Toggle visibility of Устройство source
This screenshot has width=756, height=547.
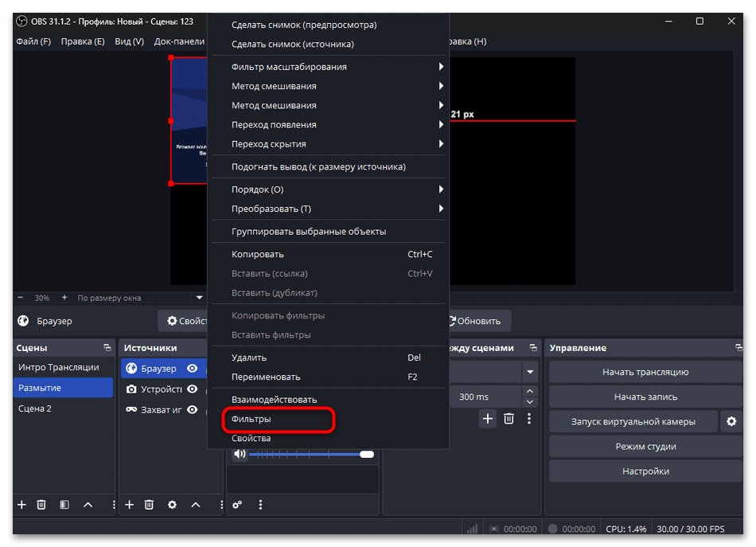coord(192,389)
